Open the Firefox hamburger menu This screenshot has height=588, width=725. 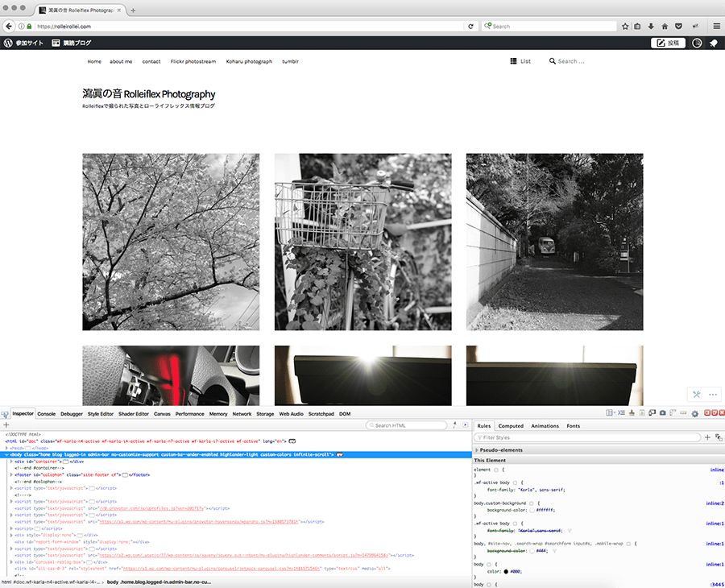click(x=716, y=26)
